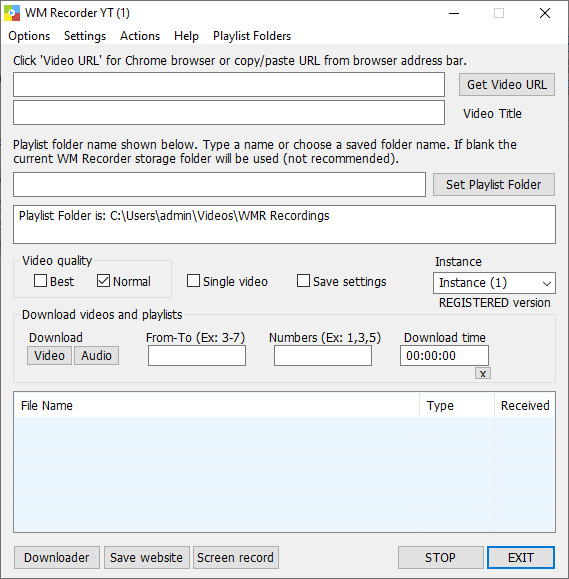Click the Downloader button
This screenshot has width=569, height=579.
57,558
